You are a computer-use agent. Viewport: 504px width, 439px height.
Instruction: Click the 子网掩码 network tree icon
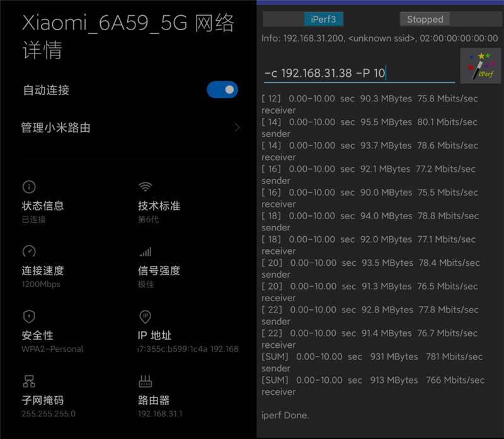pos(29,381)
